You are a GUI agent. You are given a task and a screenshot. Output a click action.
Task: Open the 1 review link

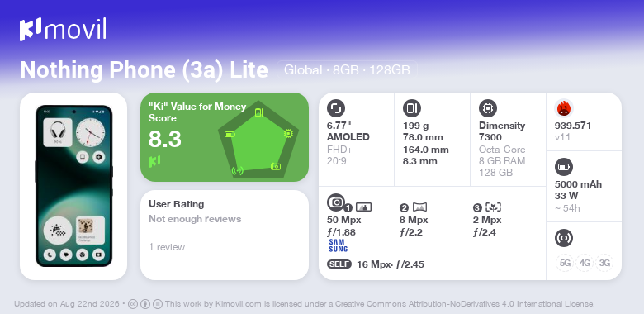pyautogui.click(x=167, y=247)
